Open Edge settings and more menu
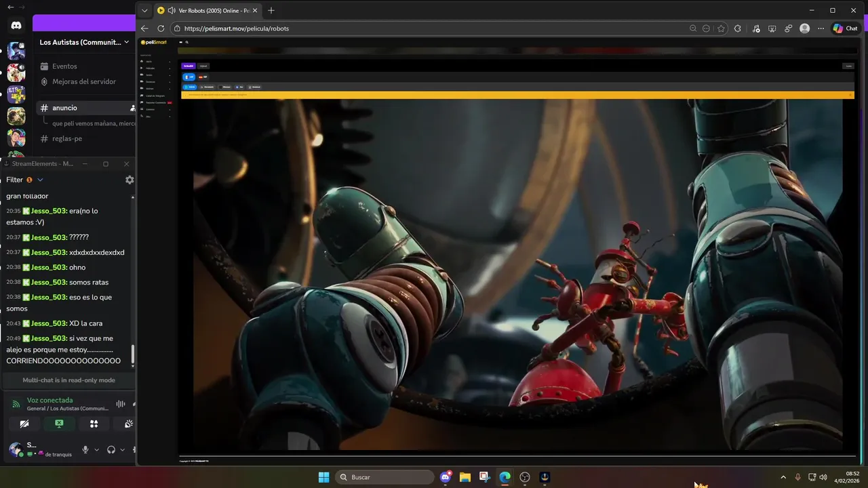 821,28
